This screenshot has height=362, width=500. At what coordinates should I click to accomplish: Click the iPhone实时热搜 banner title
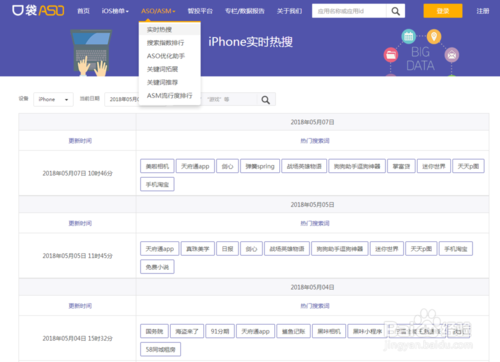pos(250,42)
